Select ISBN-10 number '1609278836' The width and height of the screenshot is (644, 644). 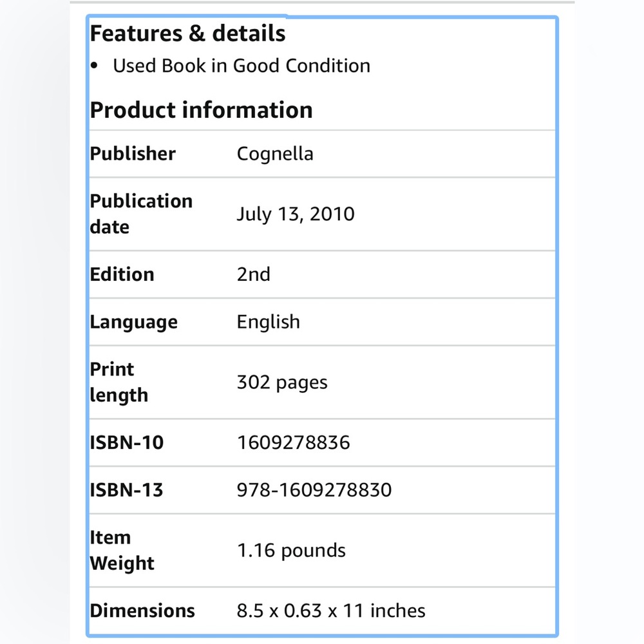294,443
